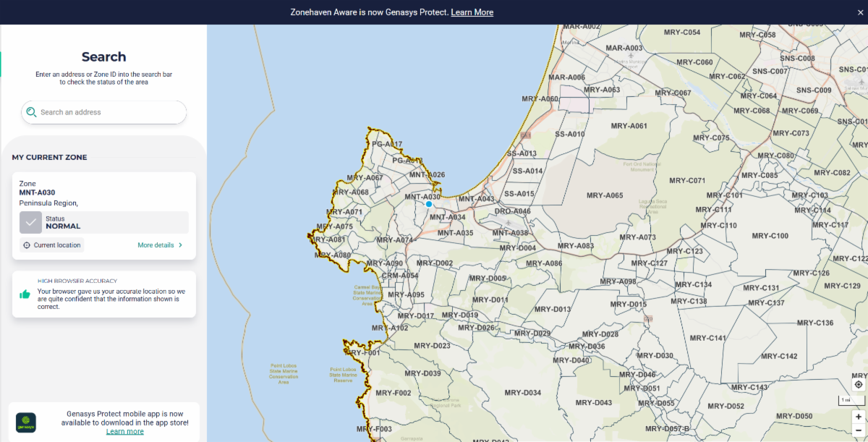This screenshot has height=442, width=868.
Task: Click the search magnifier icon
Action: click(x=31, y=112)
